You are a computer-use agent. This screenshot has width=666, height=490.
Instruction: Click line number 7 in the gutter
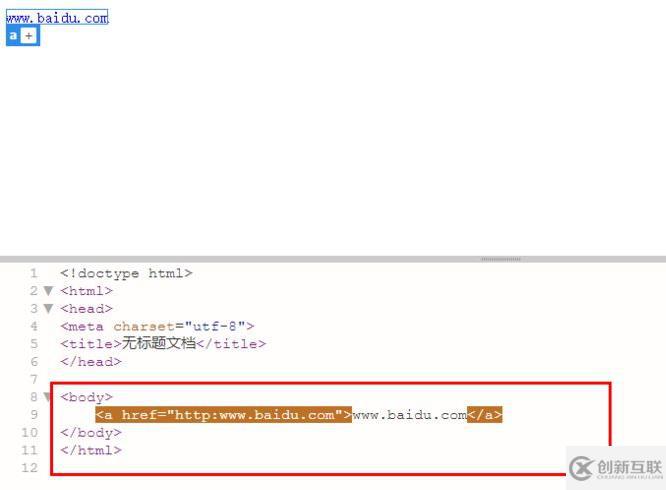point(34,379)
